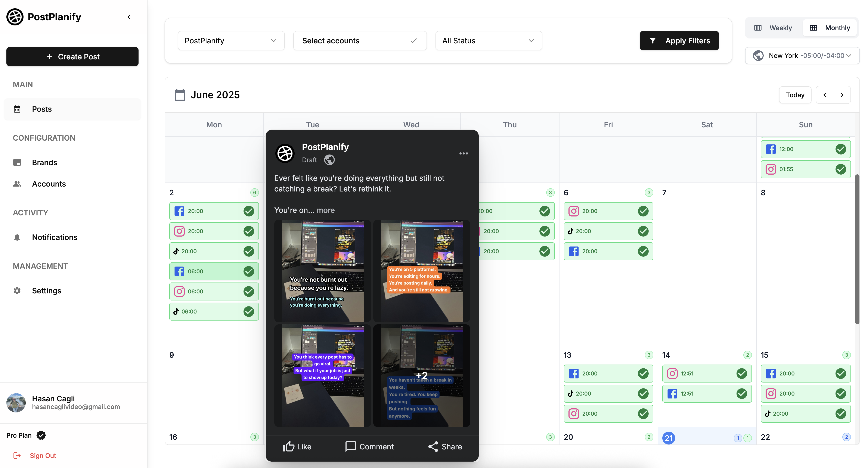Expand the PostPlanify brand dropdown
868x468 pixels.
tap(231, 41)
